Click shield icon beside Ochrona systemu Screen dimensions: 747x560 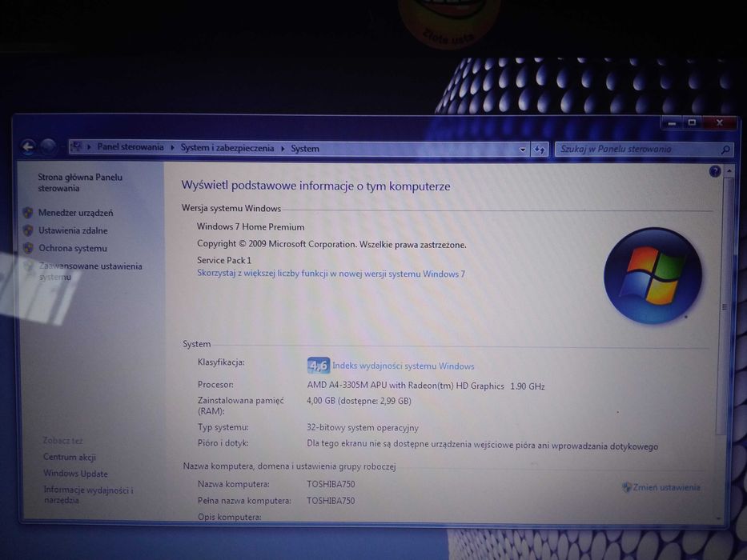[x=28, y=248]
